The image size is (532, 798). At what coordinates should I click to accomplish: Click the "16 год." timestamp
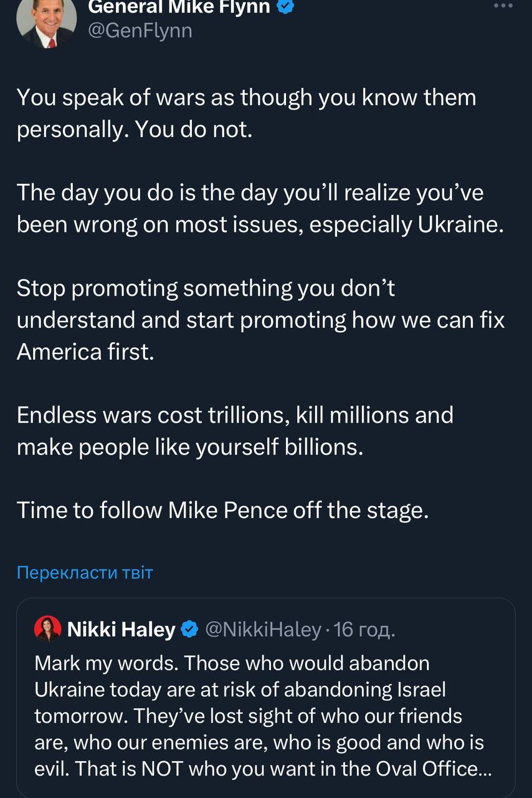point(364,630)
